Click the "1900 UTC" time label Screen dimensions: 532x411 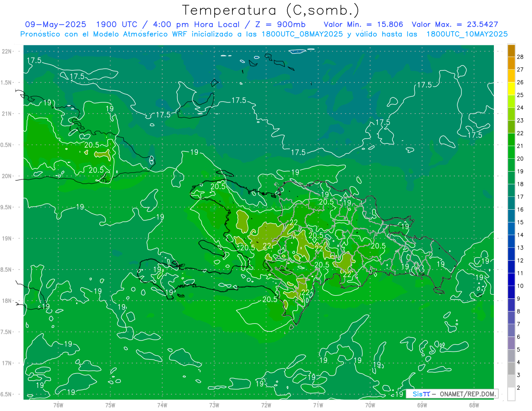(116, 24)
